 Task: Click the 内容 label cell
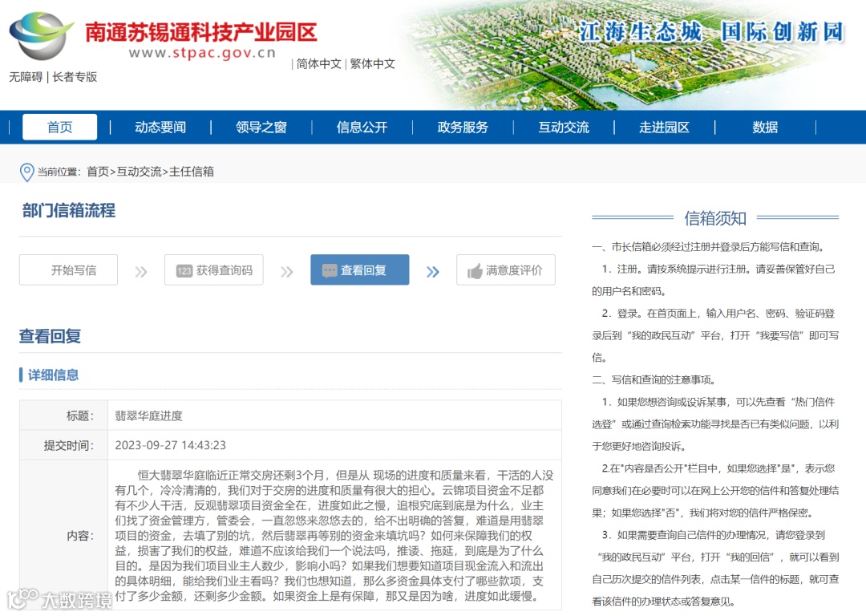point(63,535)
